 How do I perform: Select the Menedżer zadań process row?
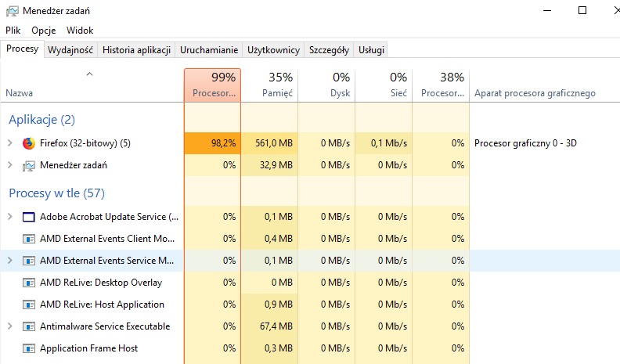(310, 165)
